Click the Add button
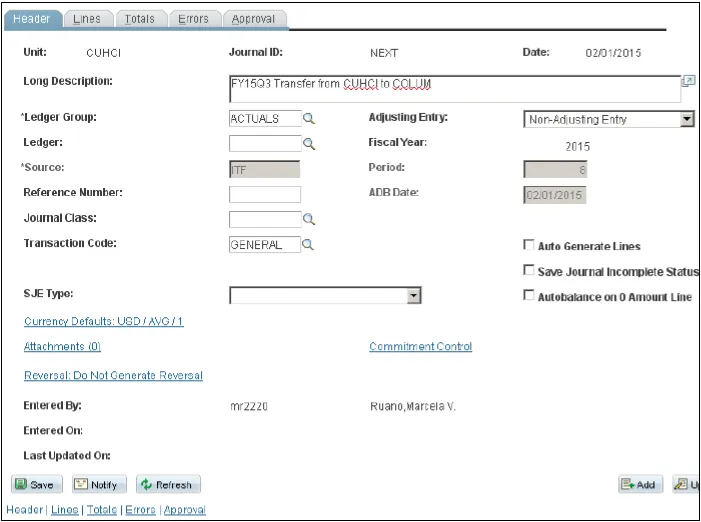 point(640,484)
